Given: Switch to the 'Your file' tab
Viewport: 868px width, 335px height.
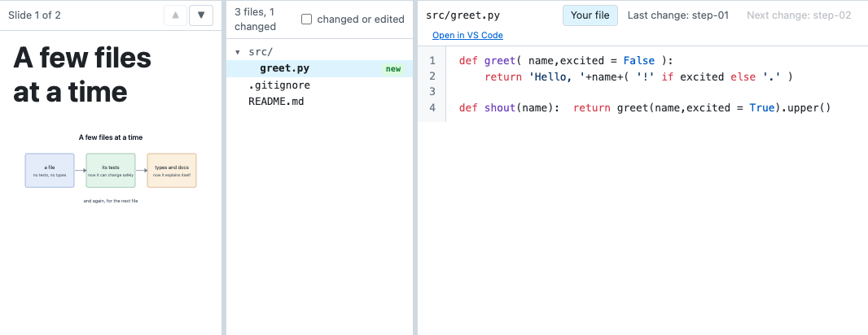Looking at the screenshot, I should coord(590,15).
